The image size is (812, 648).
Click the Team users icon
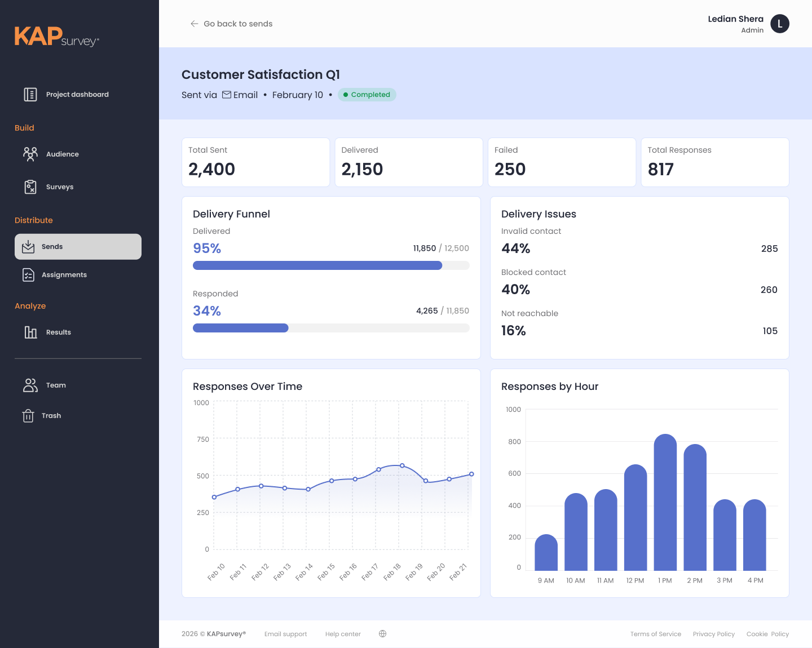(30, 385)
